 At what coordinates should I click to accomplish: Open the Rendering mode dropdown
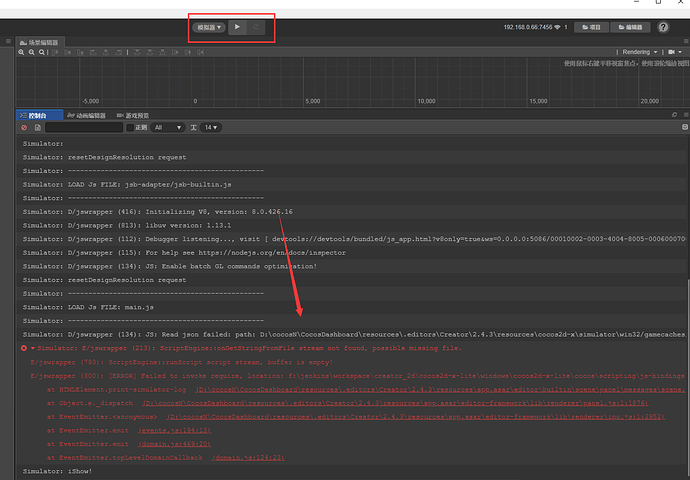point(639,52)
